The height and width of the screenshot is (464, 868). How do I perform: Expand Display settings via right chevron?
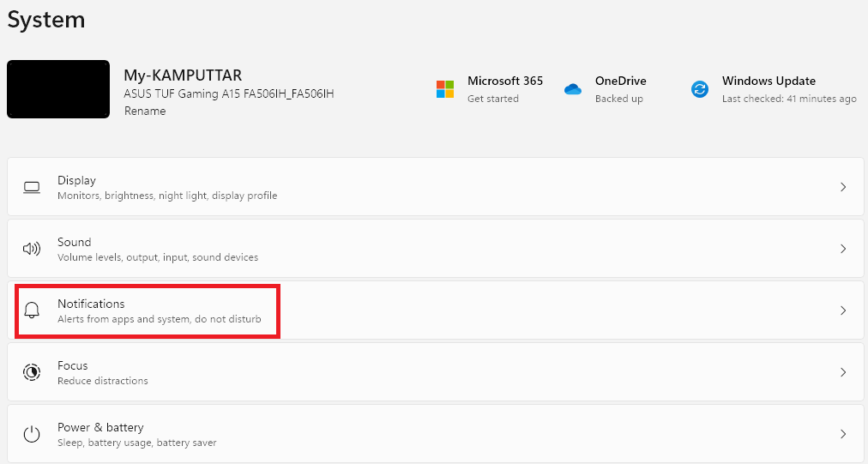[x=843, y=187]
